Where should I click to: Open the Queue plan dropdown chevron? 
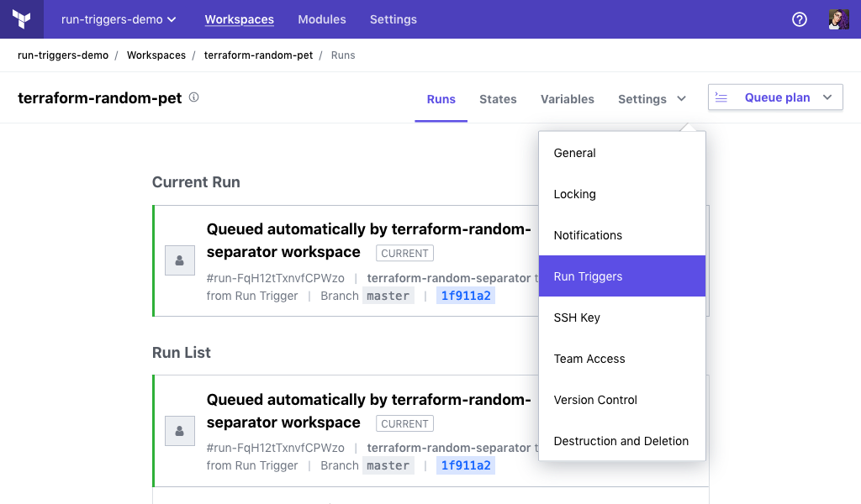(x=827, y=97)
